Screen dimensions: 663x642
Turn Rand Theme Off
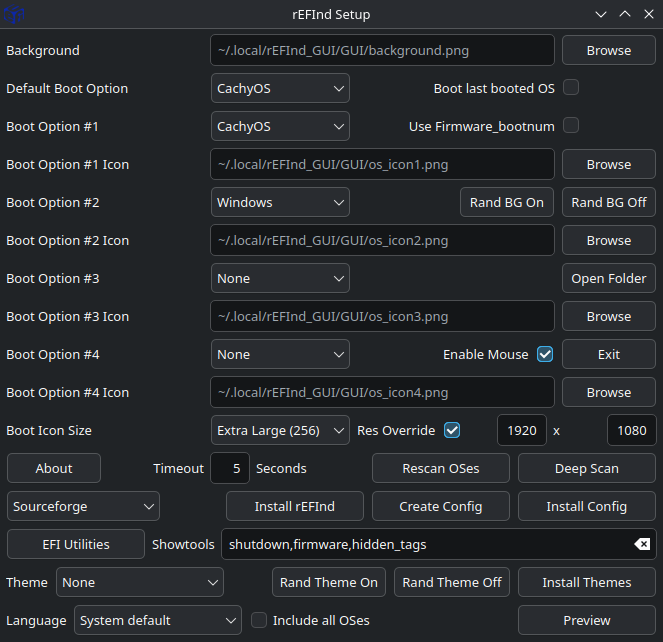tap(452, 582)
